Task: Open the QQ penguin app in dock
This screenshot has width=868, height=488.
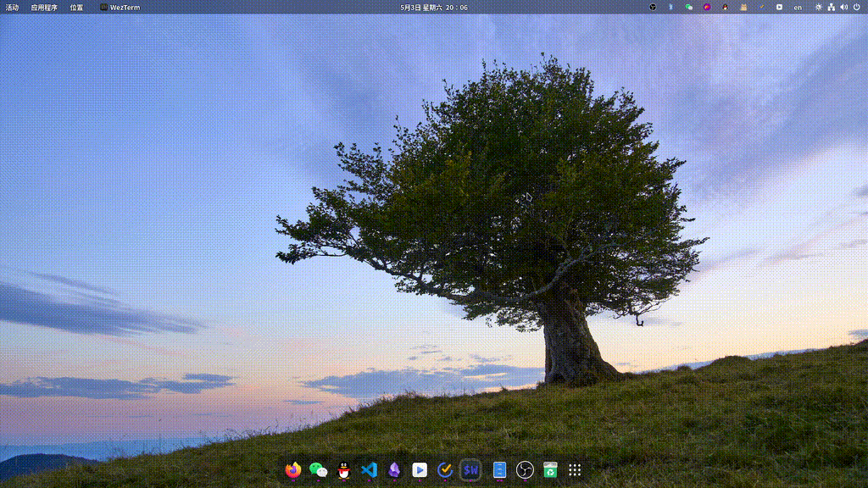Action: pos(343,470)
